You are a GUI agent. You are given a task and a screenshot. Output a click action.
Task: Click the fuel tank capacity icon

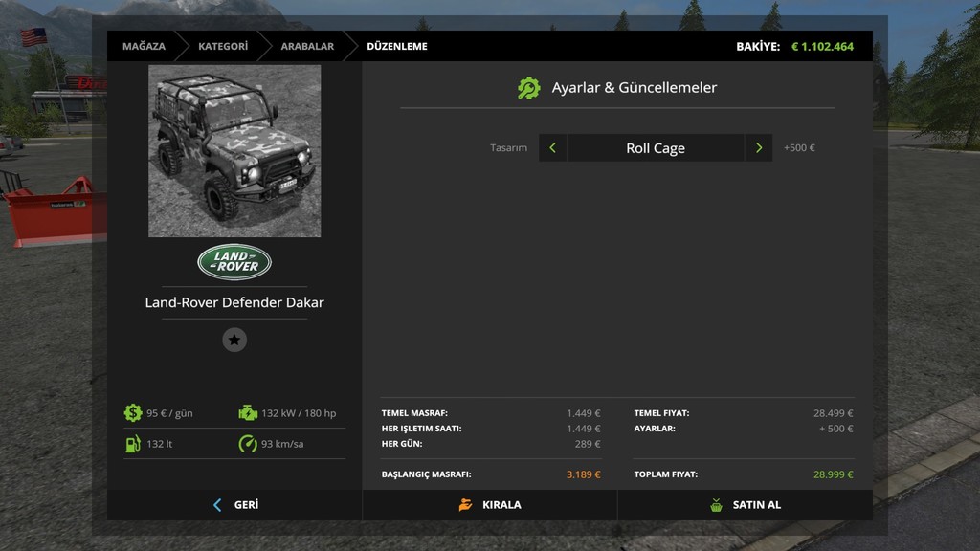pyautogui.click(x=133, y=444)
